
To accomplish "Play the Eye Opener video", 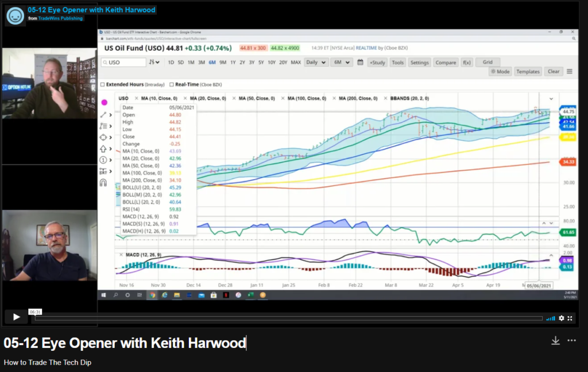I will (x=16, y=317).
